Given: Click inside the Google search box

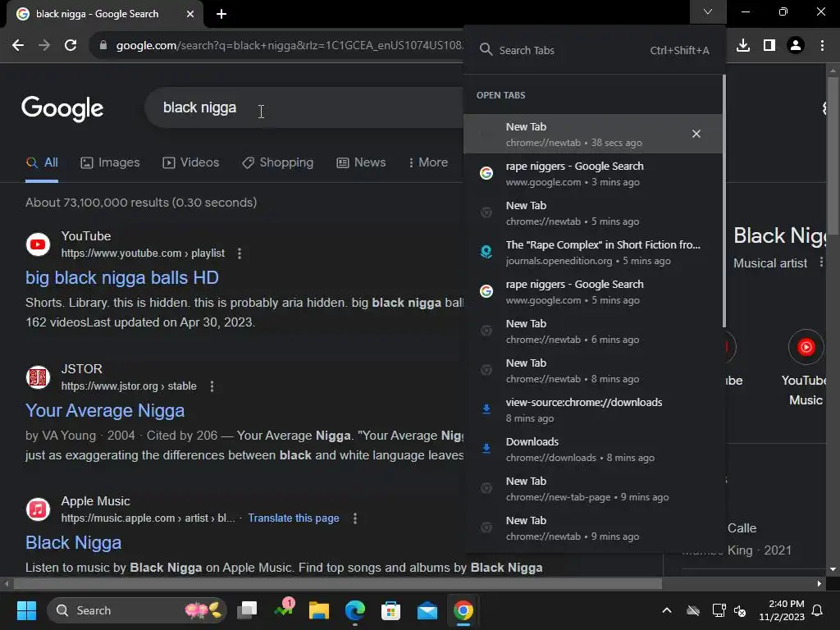Looking at the screenshot, I should coord(305,107).
